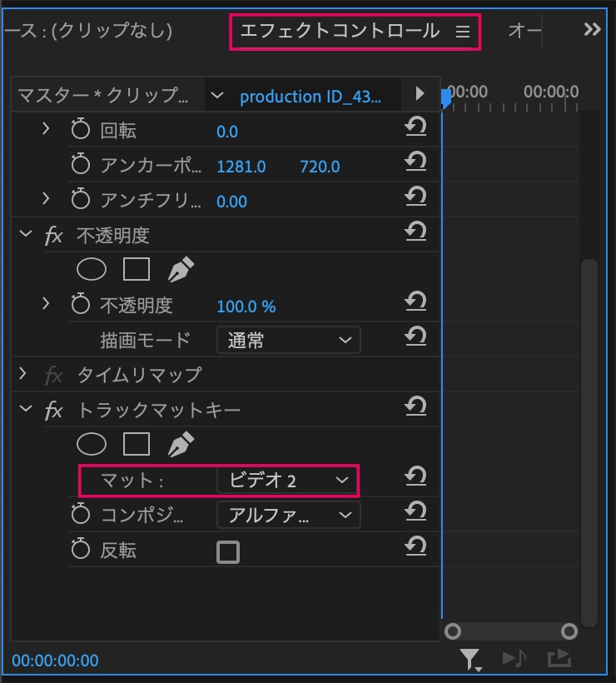Reset the 不透明度 percentage parameter
Viewport: 616px width, 683px height.
[x=415, y=301]
